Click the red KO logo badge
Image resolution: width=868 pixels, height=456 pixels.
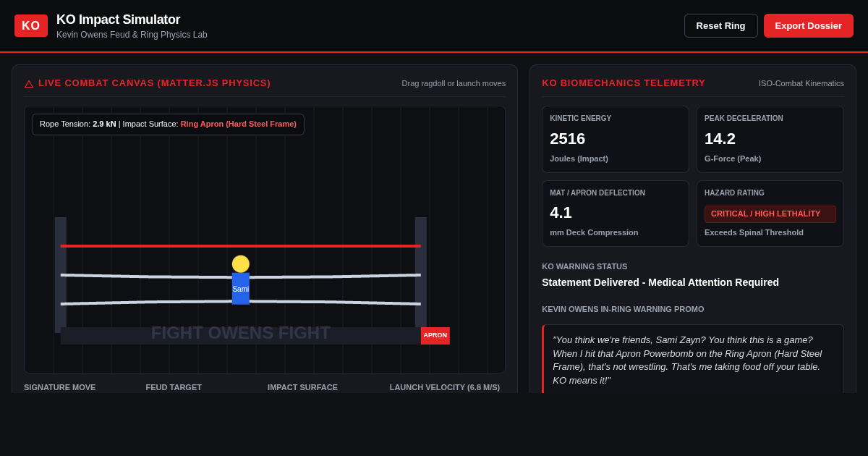coord(31,26)
